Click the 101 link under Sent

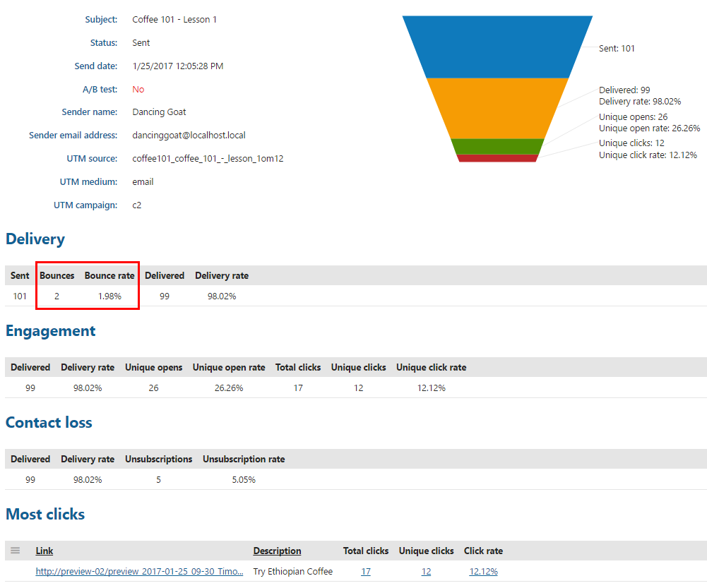pyautogui.click(x=19, y=296)
